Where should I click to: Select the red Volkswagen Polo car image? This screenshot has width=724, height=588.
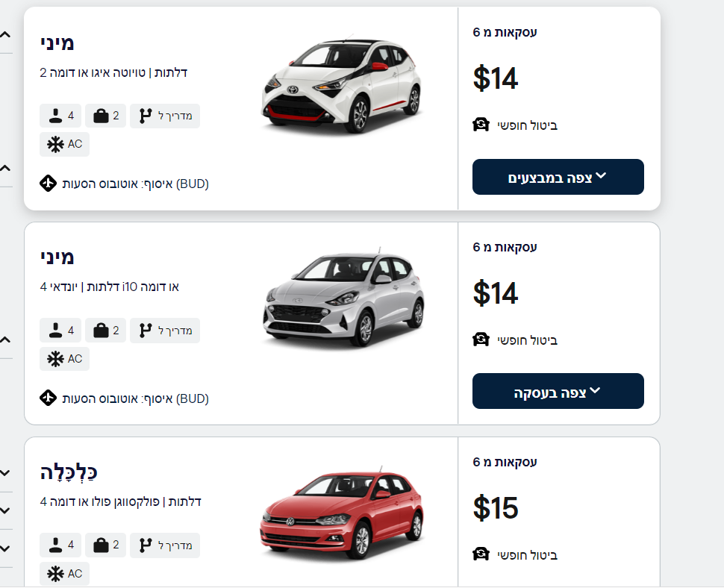coord(343,516)
